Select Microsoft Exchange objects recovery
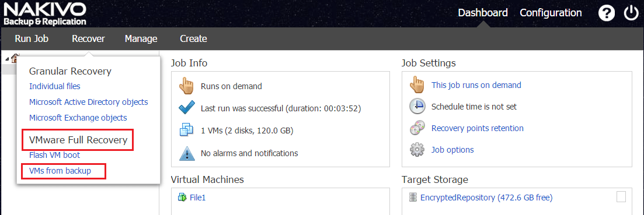This screenshot has width=644, height=215. click(78, 118)
